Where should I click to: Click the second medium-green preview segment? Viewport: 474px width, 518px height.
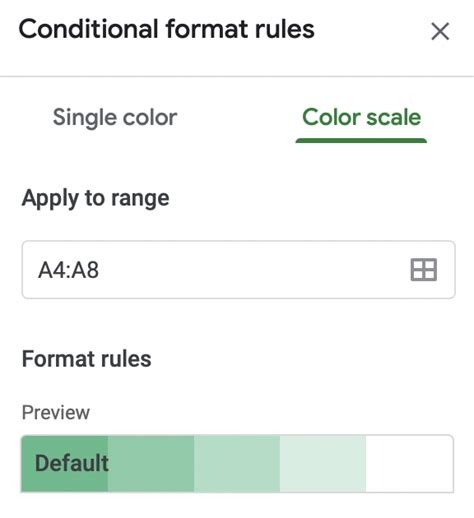151,463
